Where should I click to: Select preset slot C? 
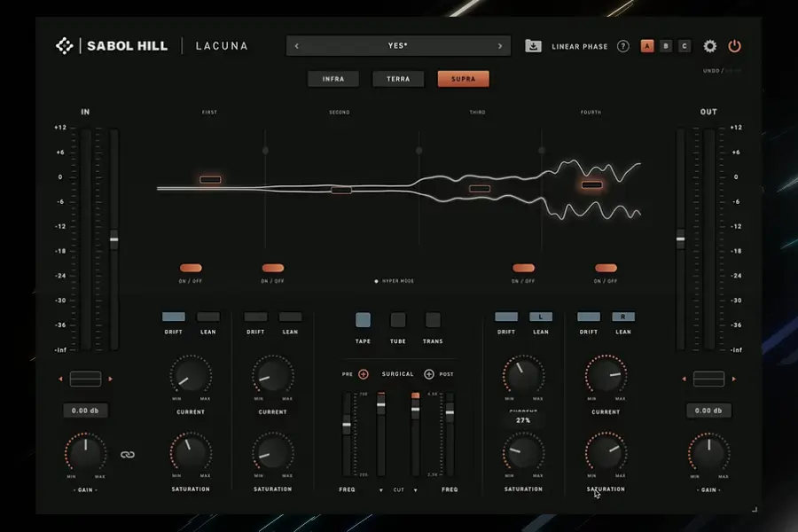tap(685, 46)
